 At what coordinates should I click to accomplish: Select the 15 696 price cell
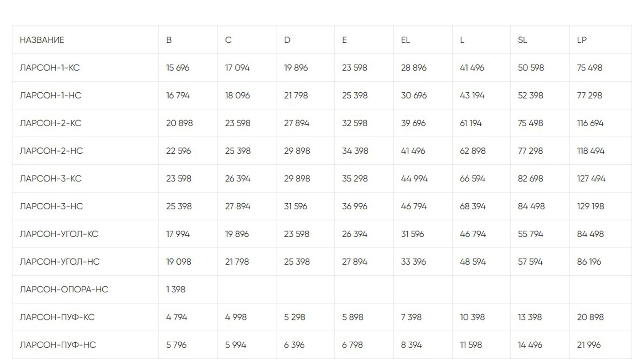pos(178,68)
